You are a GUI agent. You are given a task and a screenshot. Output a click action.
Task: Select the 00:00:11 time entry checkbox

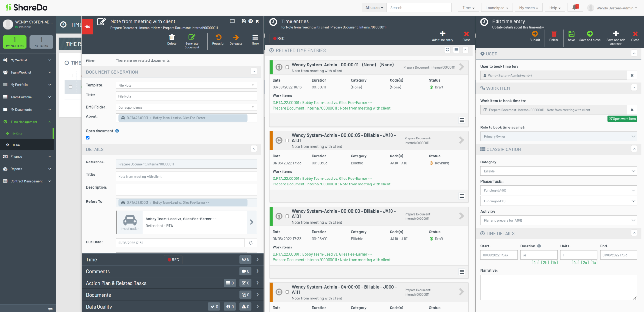tap(287, 67)
